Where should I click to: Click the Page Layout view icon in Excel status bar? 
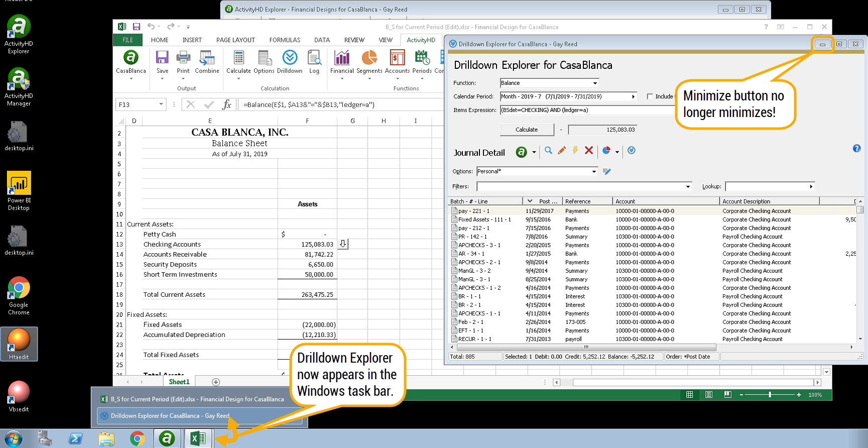click(709, 395)
